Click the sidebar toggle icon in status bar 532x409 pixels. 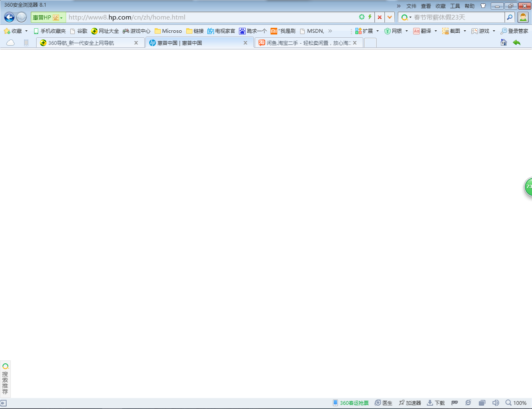pyautogui.click(x=3, y=403)
